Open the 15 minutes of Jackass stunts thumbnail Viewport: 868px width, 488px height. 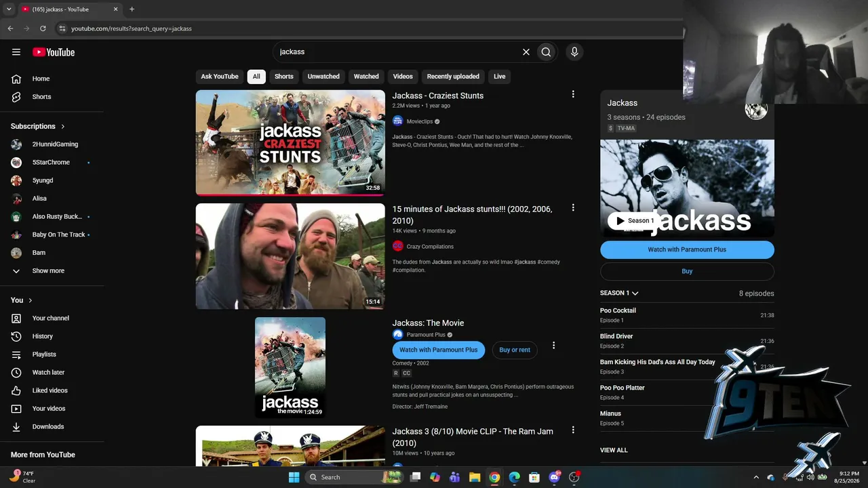[x=290, y=256]
